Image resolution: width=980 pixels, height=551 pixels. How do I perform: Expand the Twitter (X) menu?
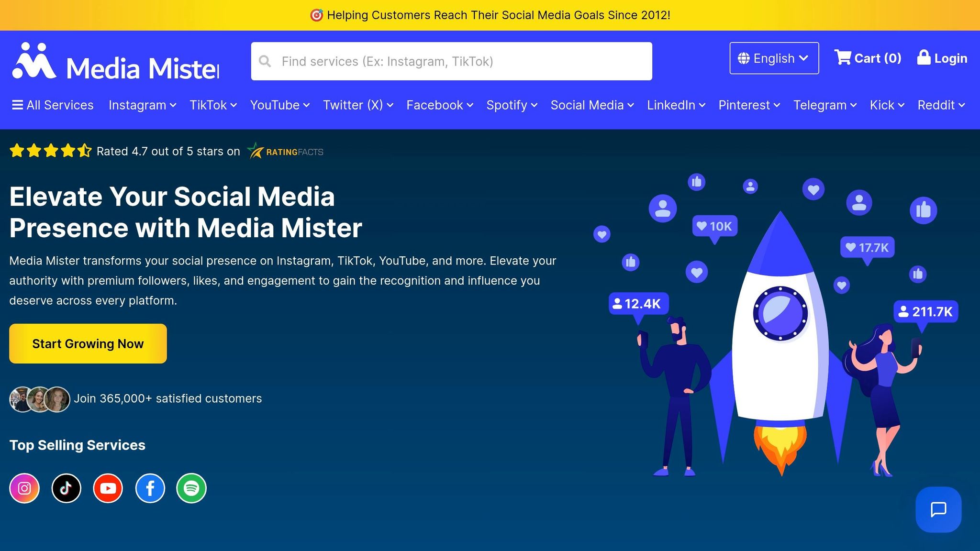coord(358,105)
